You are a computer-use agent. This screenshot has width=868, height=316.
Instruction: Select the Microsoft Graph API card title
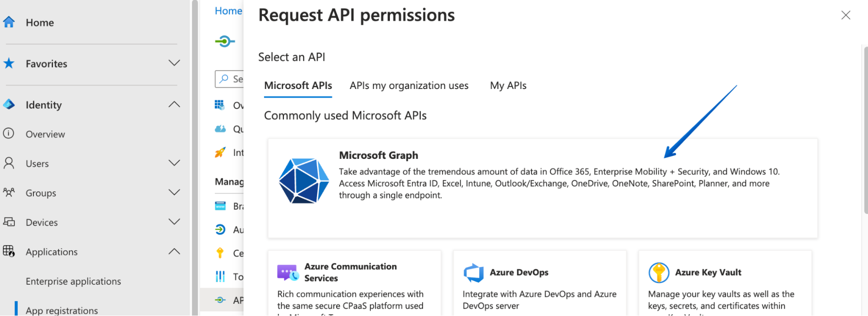click(379, 155)
